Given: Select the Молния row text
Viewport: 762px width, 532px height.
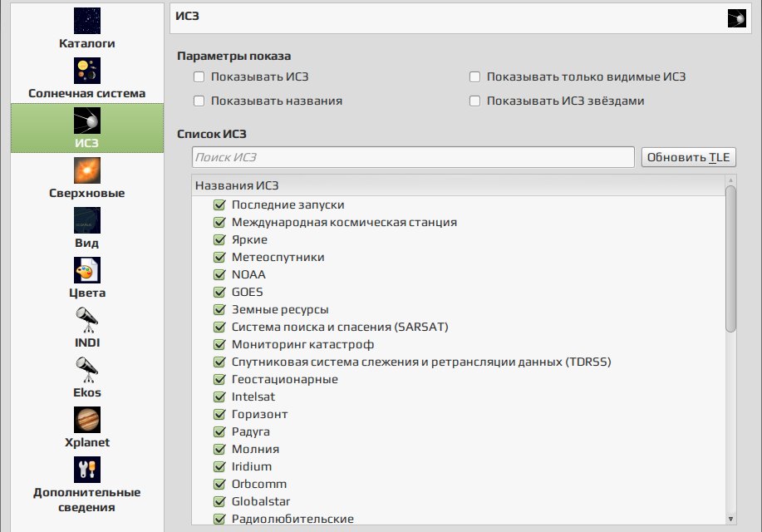Looking at the screenshot, I should click(255, 450).
